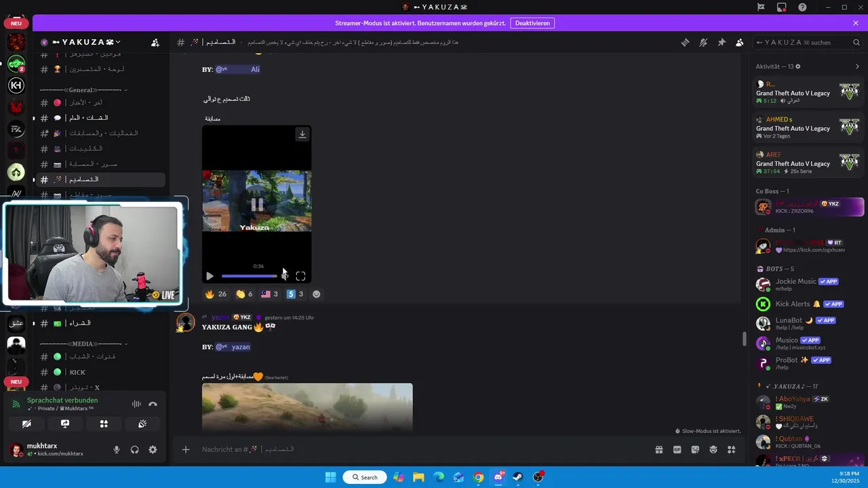Open Kick Alerts bot profile
This screenshot has height=488, width=868.
808,304
